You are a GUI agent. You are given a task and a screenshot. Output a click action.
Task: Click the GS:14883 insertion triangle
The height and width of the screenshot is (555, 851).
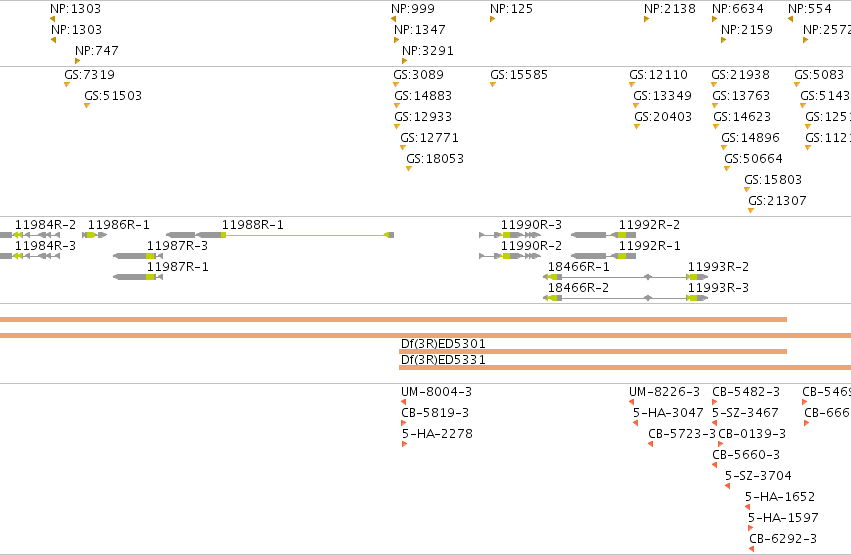point(397,106)
